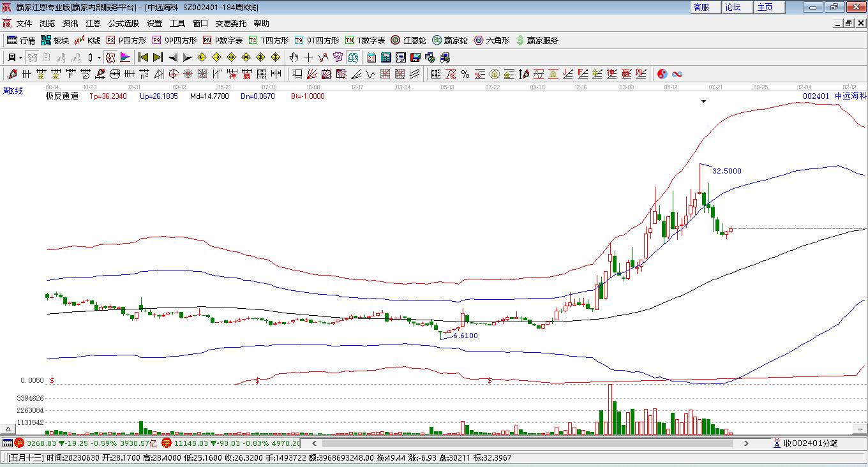The width and height of the screenshot is (868, 467).
Task: Click the yellow diamond right-arrow icon
Action: tap(216, 57)
